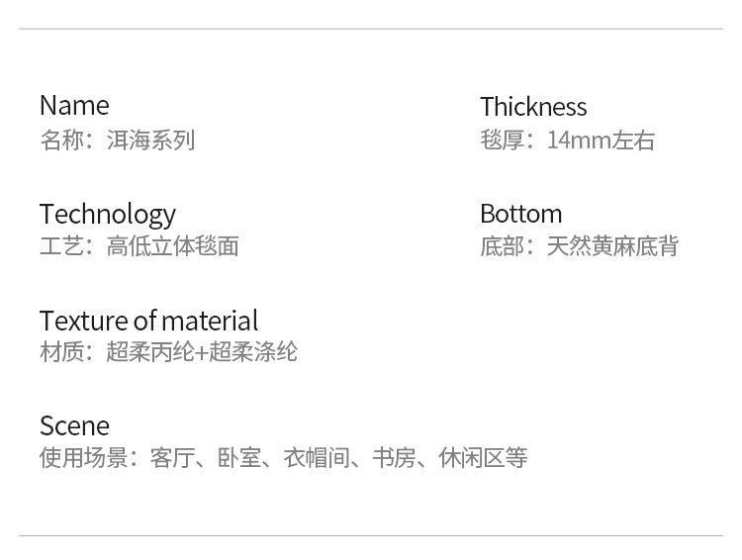Select the 天然黄麻底背 backing text
The image size is (742, 560).
pos(612,246)
